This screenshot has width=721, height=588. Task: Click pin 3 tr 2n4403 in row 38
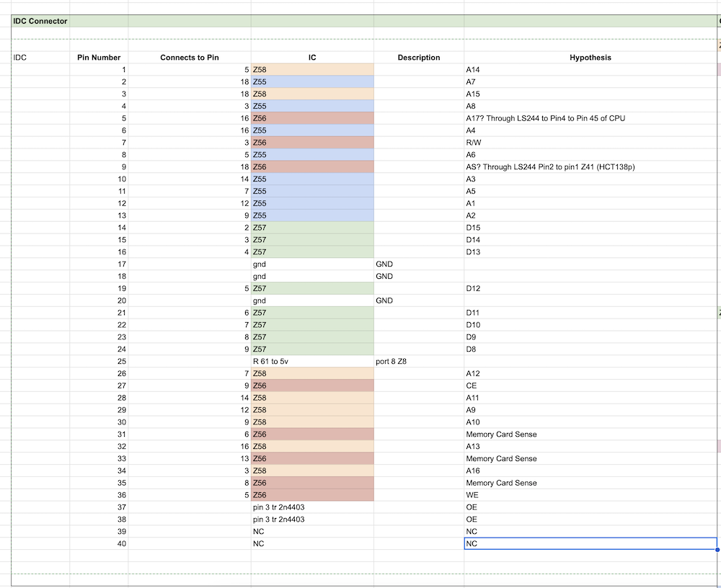[312, 520]
